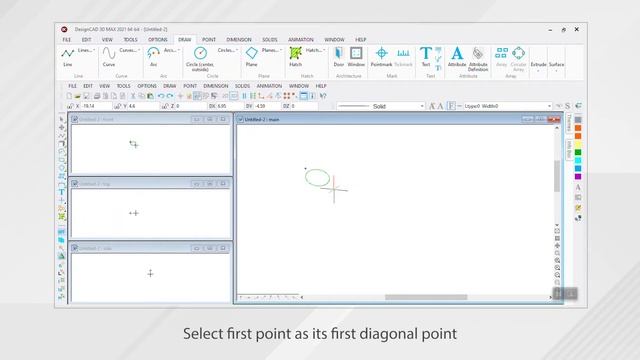Pick the cyan color swatch
The height and width of the screenshot is (360, 640).
pyautogui.click(x=578, y=160)
